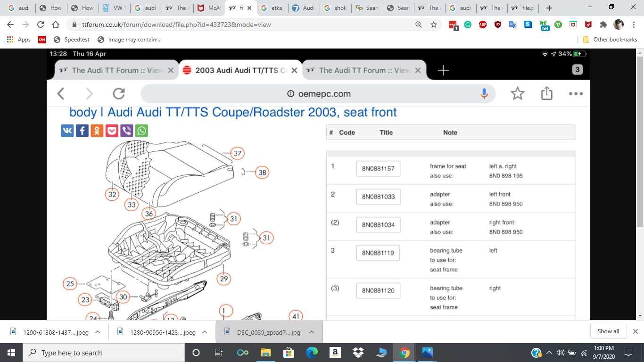Open the Photos app on the taskbar
Screen dimensions: 644x362
click(427, 353)
